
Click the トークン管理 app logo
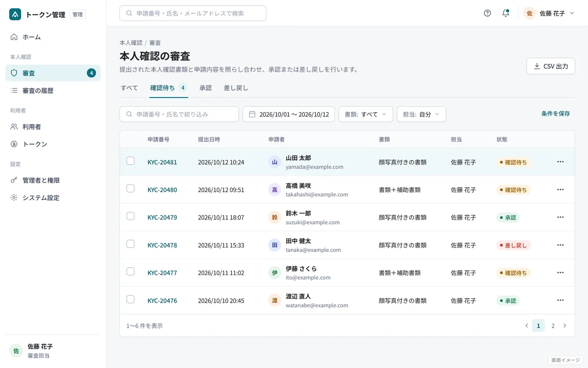pyautogui.click(x=15, y=14)
